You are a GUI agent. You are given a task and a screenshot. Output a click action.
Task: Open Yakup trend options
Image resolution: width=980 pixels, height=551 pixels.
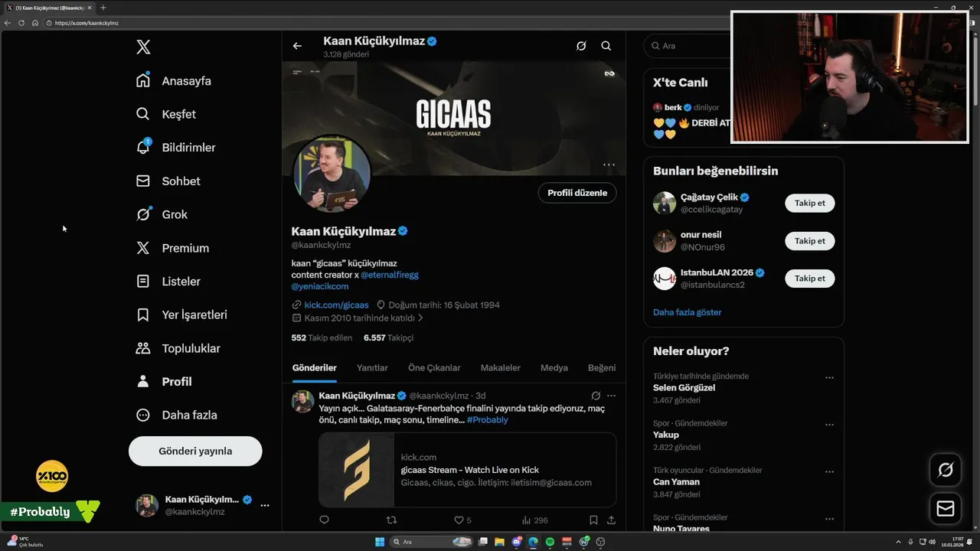tap(829, 425)
